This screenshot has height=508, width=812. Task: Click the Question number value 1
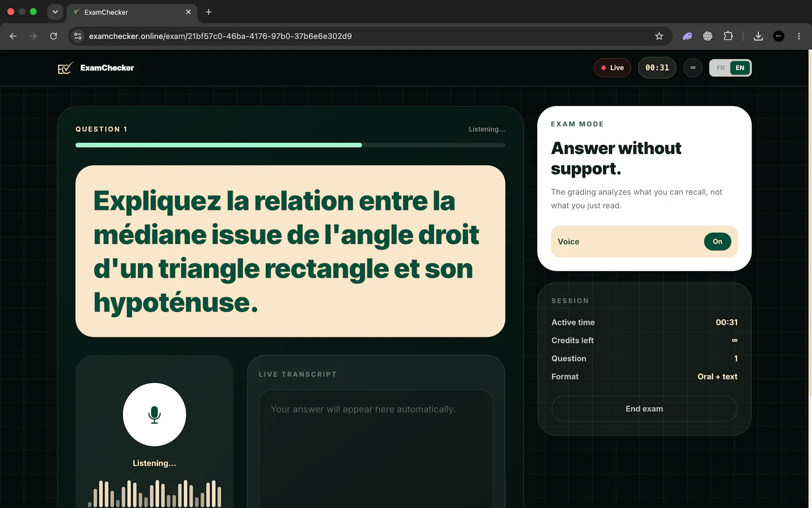click(736, 359)
